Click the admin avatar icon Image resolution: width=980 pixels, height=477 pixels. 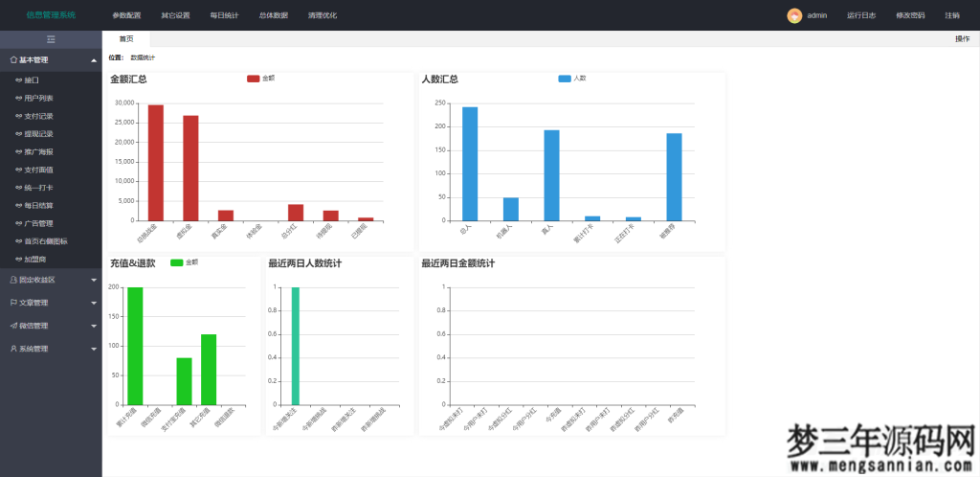pyautogui.click(x=794, y=15)
